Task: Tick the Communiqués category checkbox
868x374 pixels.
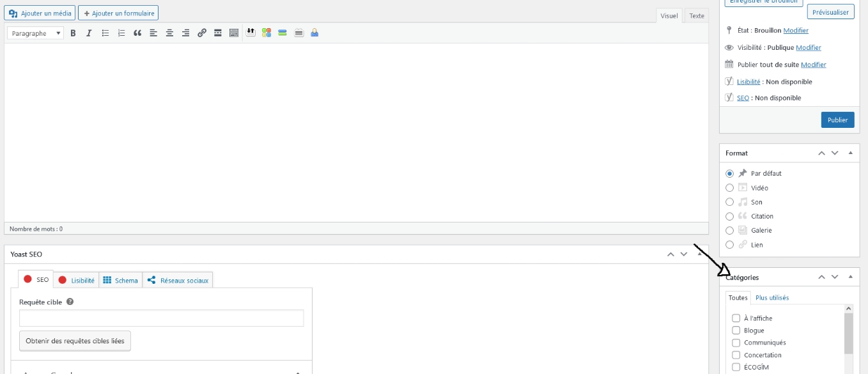Action: click(x=736, y=343)
